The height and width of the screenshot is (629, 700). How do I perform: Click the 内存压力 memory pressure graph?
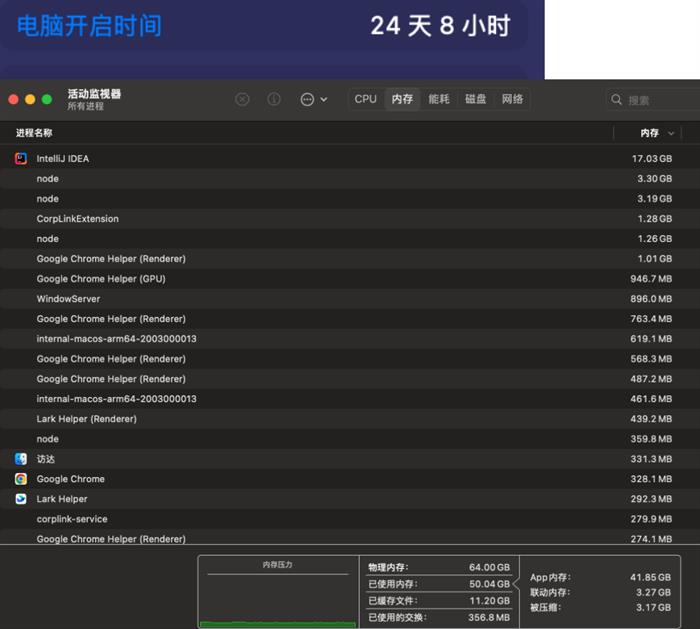[278, 592]
